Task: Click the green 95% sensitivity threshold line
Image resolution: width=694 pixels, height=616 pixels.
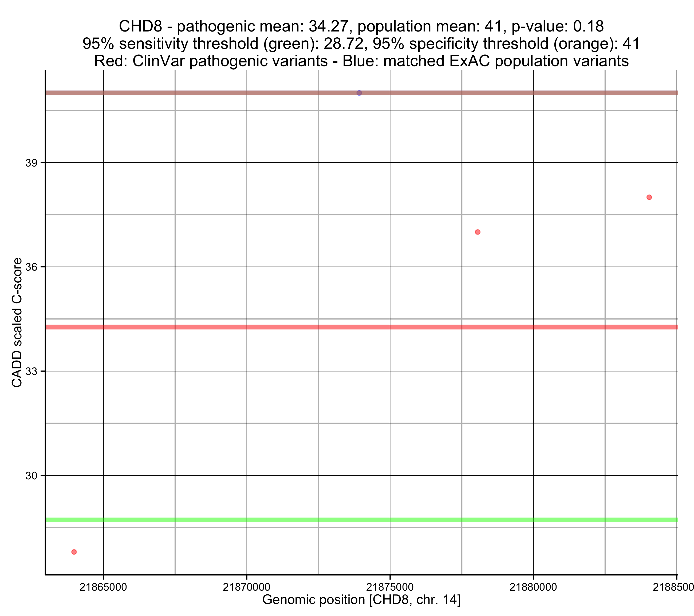Action: coord(340,520)
